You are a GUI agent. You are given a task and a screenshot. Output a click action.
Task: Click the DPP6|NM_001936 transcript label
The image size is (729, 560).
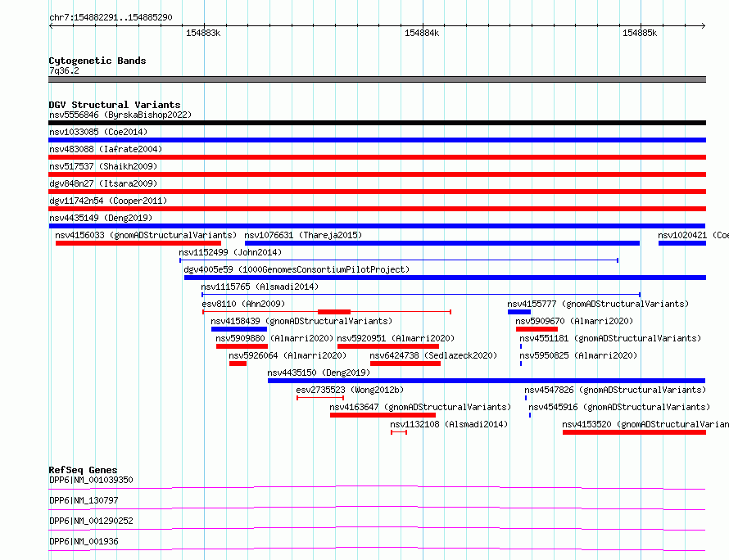pyautogui.click(x=84, y=541)
